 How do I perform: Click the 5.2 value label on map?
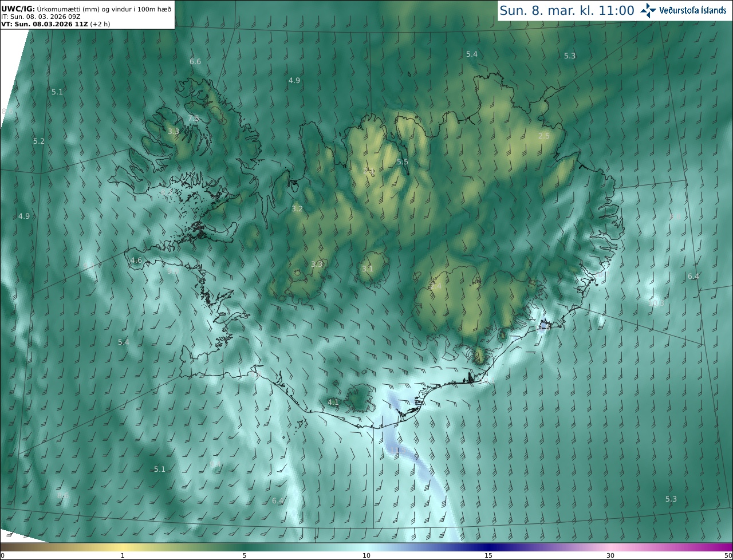[39, 141]
